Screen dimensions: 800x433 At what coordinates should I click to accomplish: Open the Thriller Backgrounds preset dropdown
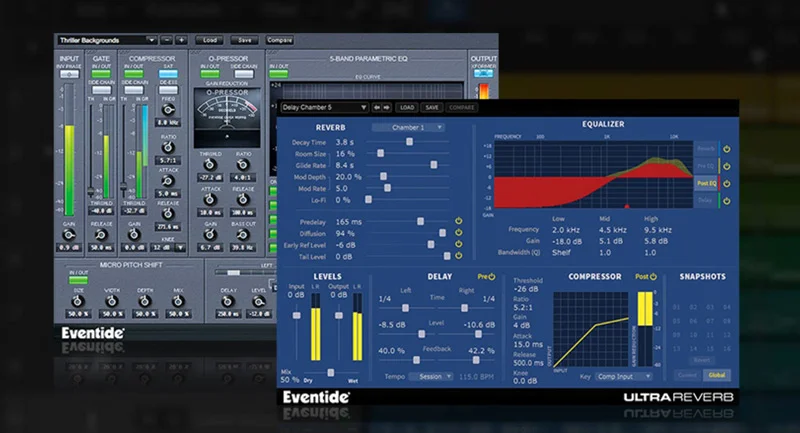pyautogui.click(x=108, y=40)
